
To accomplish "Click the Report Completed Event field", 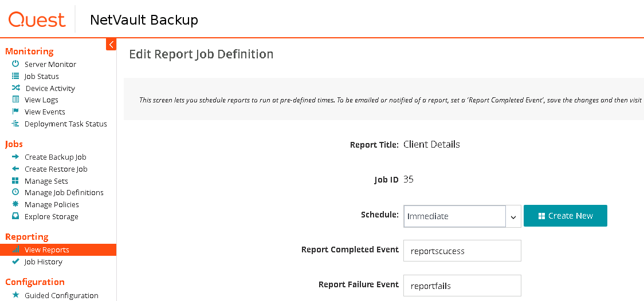I will (x=462, y=251).
